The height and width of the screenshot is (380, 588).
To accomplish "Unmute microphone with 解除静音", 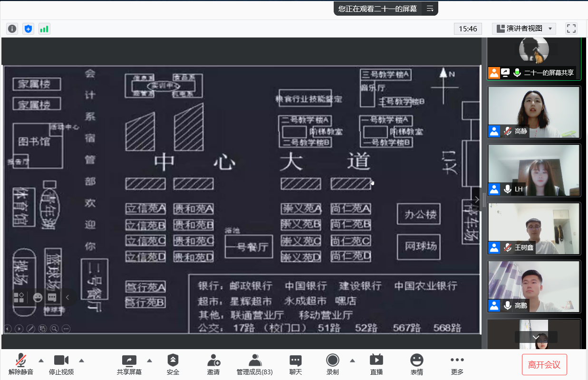I will coord(21,364).
